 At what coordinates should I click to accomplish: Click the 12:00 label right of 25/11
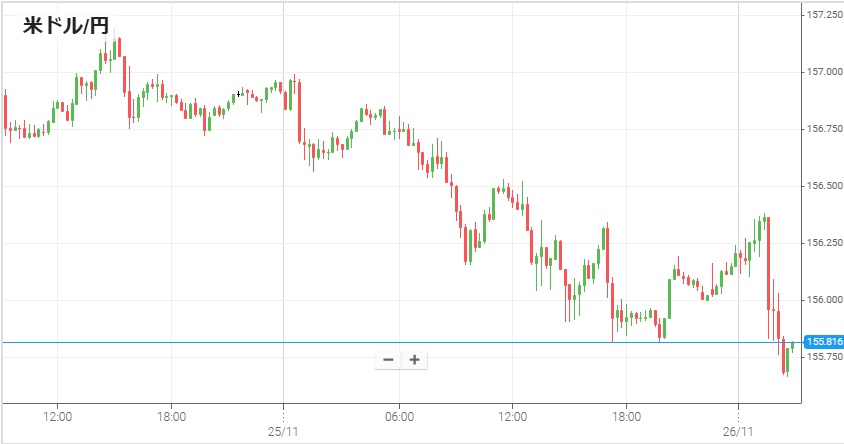tap(512, 415)
